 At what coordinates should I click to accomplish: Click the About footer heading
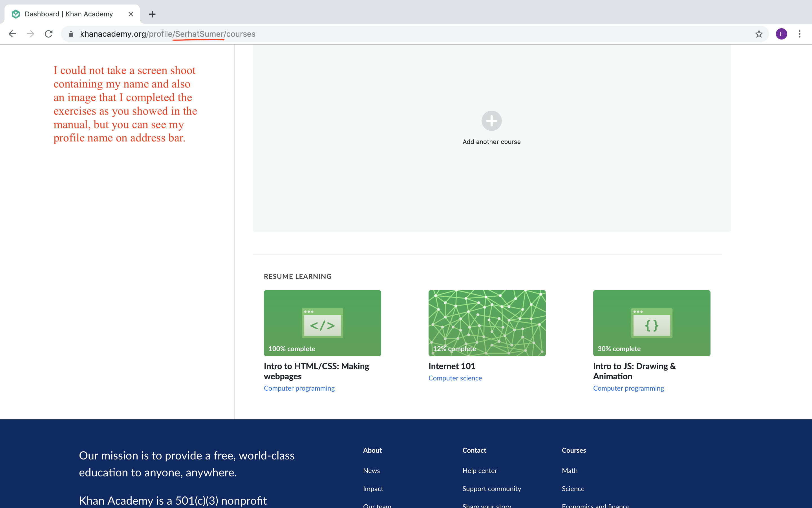[x=372, y=450]
